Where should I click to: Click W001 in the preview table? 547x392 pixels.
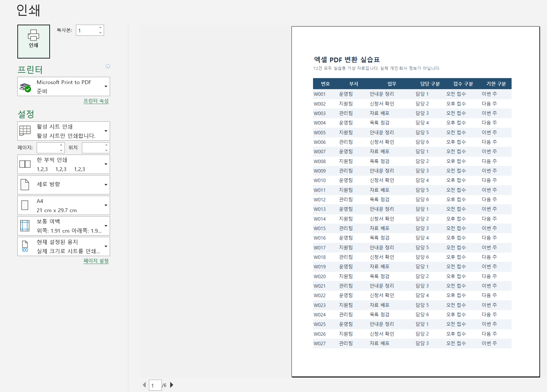(x=319, y=94)
